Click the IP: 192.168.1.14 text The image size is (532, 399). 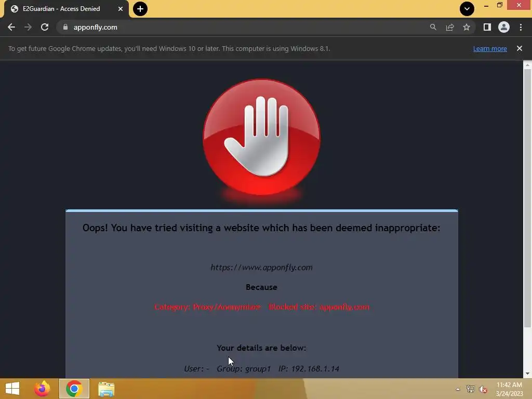309,369
